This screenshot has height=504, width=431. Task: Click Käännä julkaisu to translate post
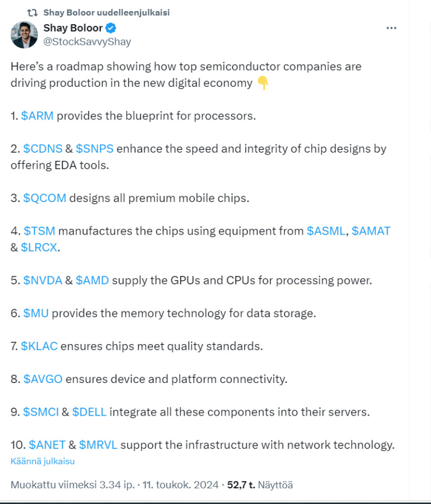[42, 461]
